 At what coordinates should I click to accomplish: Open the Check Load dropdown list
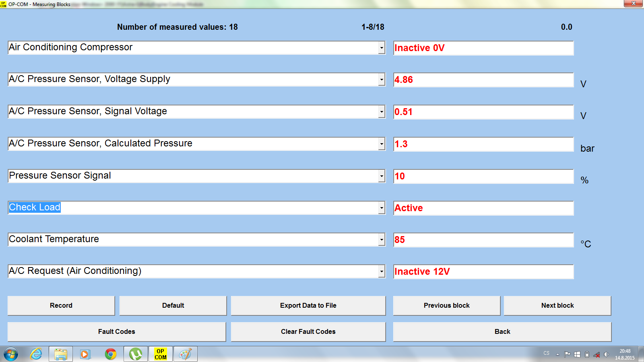(x=381, y=208)
